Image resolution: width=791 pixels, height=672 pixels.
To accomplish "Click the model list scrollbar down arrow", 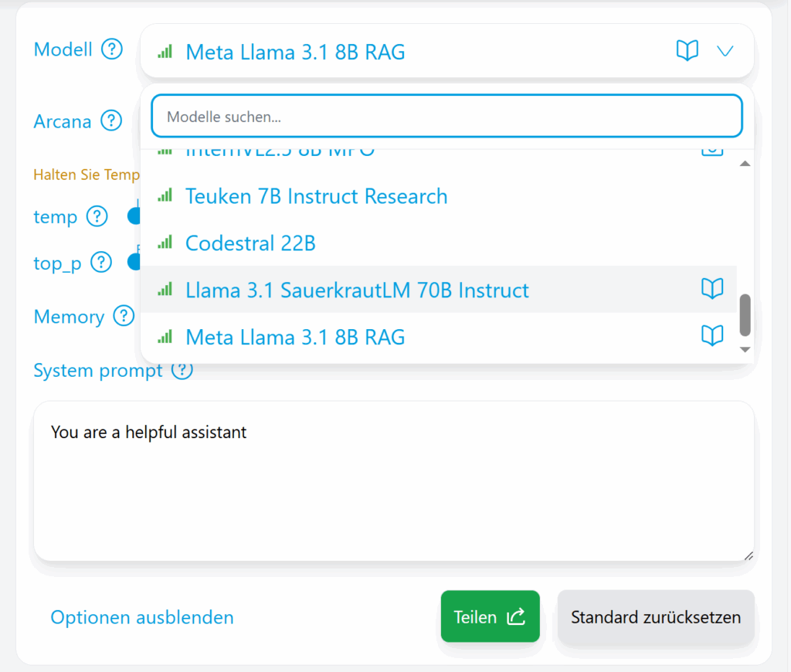I will pyautogui.click(x=745, y=349).
